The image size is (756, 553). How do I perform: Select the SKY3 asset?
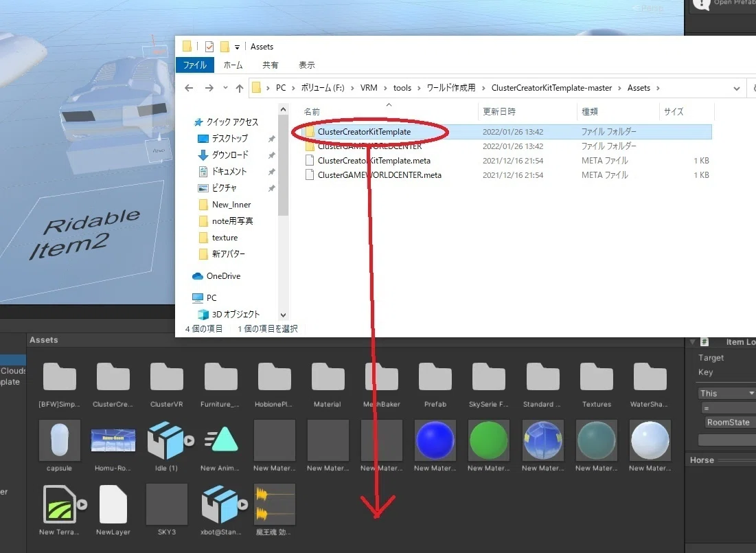pos(167,510)
